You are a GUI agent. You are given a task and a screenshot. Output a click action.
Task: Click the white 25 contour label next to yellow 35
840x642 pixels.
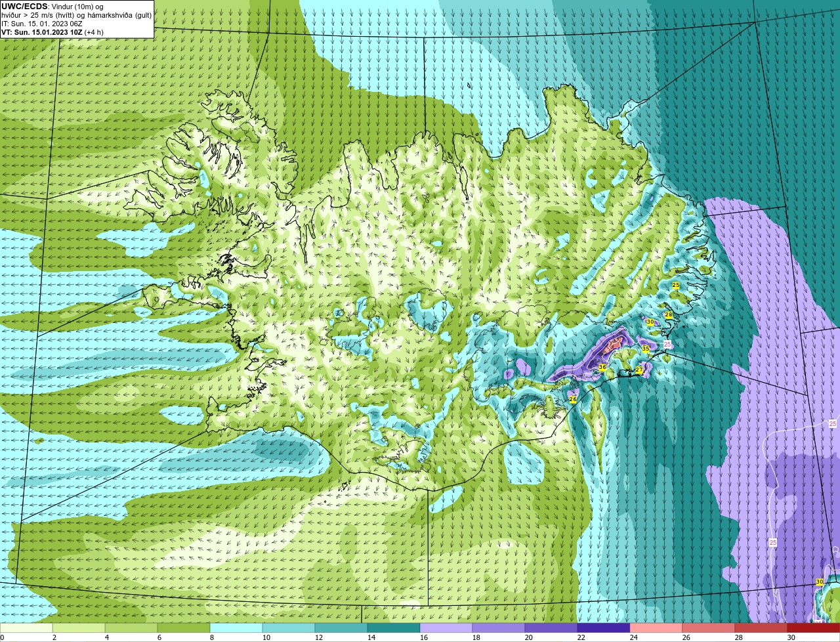[x=667, y=344]
